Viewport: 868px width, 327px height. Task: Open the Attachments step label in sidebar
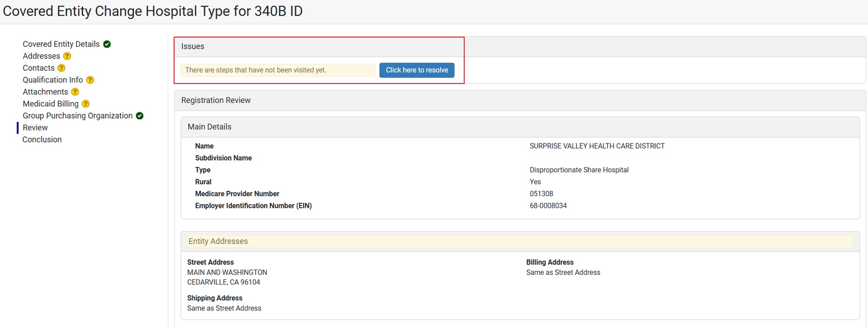pos(45,92)
